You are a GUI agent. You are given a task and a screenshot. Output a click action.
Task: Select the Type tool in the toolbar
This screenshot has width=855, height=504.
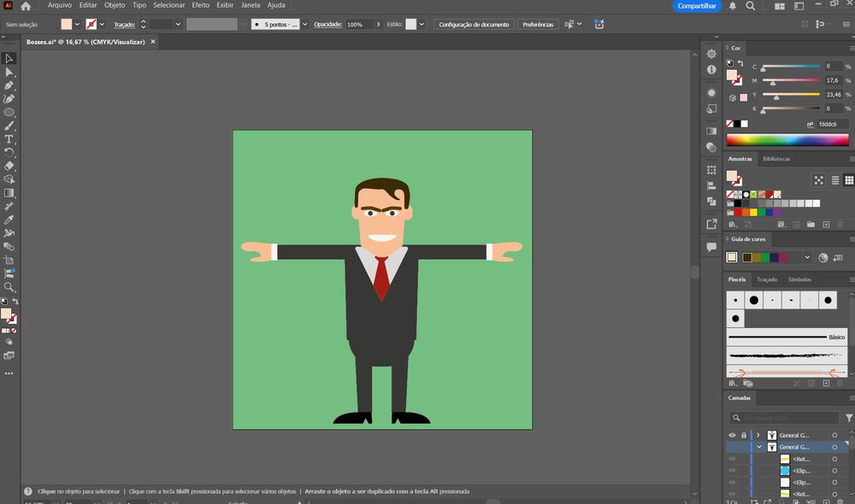coord(9,138)
